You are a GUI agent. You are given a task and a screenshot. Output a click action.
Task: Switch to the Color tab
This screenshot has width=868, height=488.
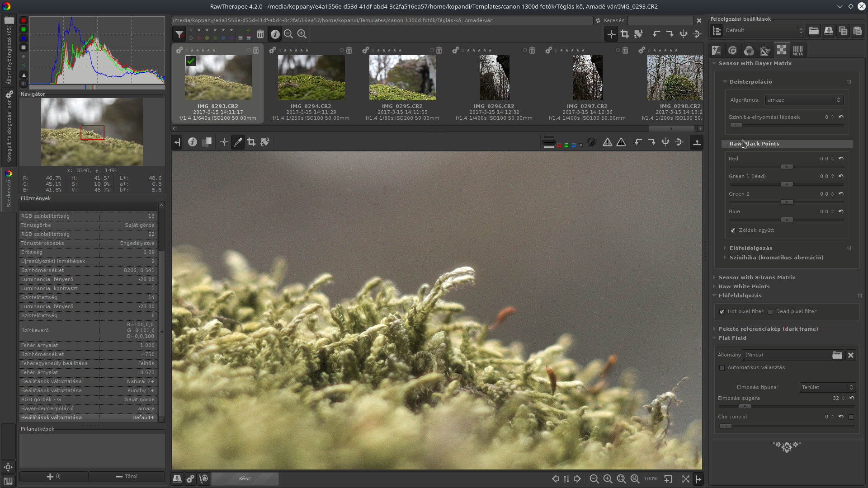click(749, 50)
